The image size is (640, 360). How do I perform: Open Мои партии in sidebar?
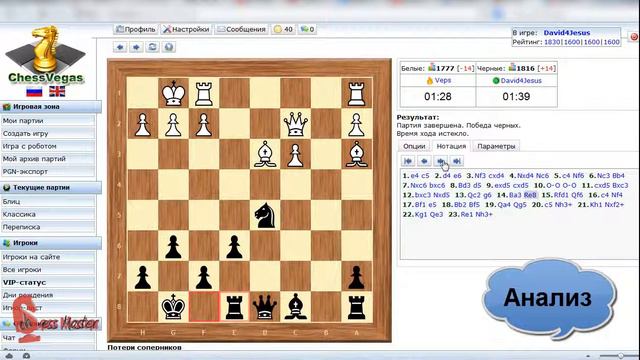[x=48, y=121]
